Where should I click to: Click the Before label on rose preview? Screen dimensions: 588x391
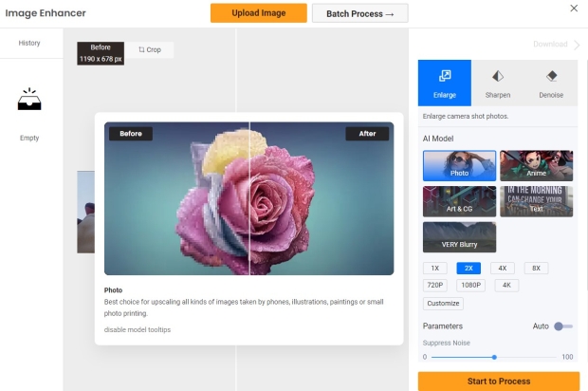coord(131,134)
